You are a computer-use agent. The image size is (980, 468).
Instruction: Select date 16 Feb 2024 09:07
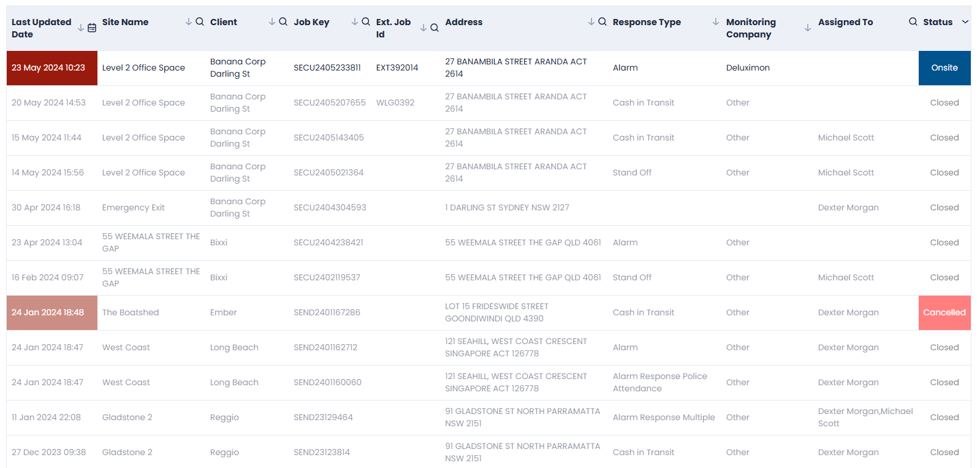coord(47,277)
